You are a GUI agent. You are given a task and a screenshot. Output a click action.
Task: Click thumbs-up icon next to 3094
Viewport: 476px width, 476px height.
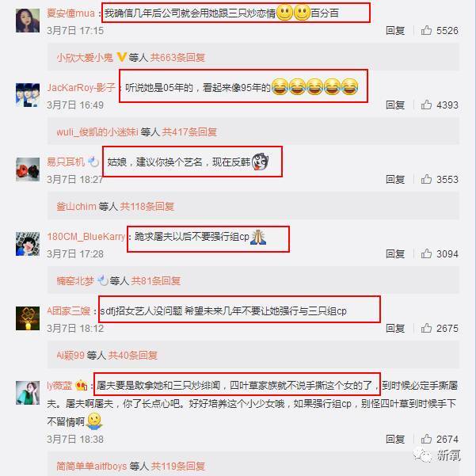click(426, 253)
